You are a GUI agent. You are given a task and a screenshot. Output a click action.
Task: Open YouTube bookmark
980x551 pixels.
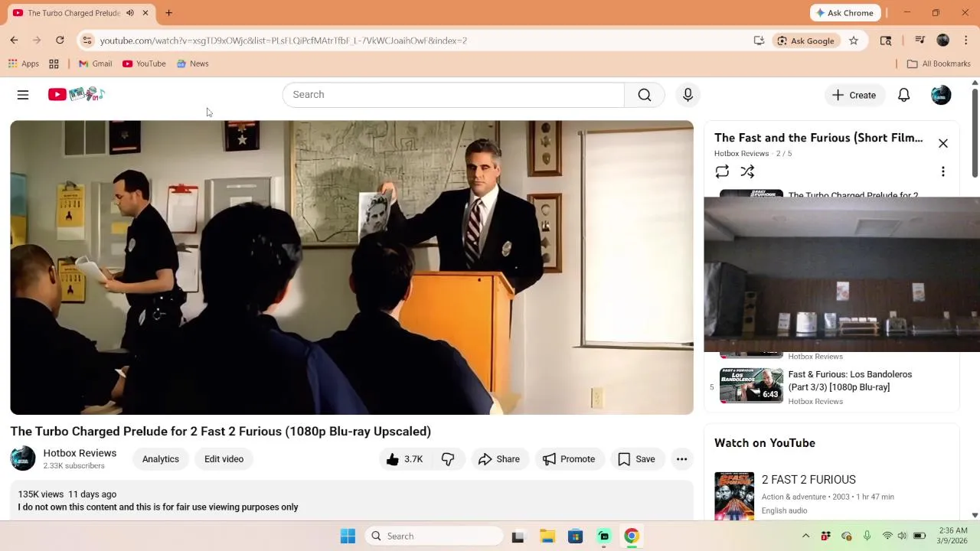(144, 64)
